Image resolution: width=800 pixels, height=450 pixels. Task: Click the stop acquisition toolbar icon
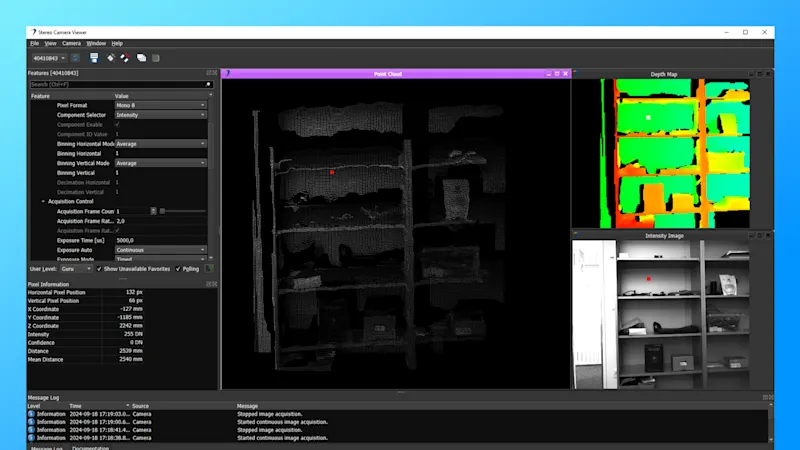[x=155, y=58]
